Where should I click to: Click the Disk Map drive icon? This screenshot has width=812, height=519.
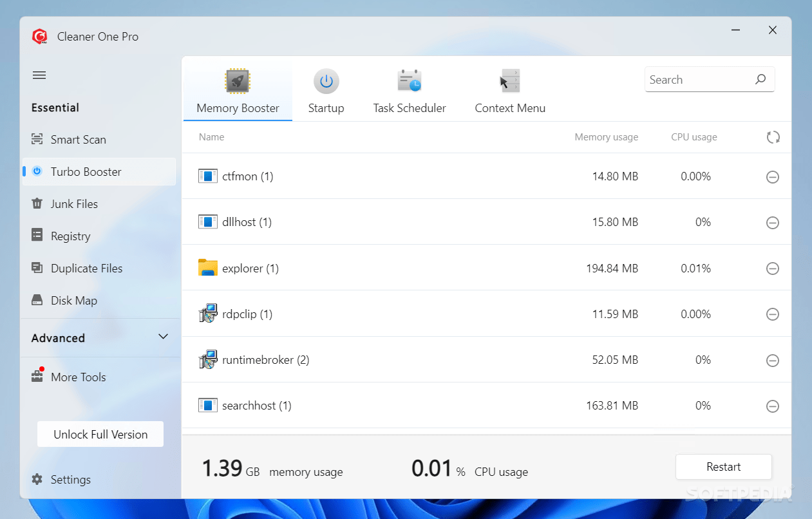(x=37, y=300)
